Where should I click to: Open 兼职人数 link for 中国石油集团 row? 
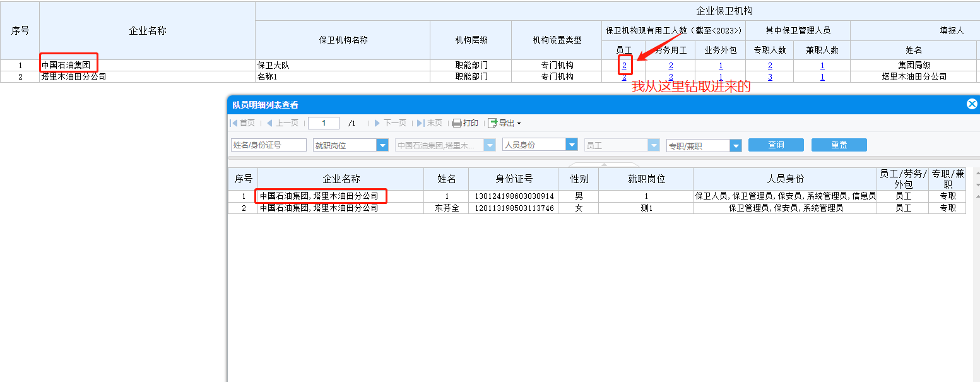pos(822,66)
